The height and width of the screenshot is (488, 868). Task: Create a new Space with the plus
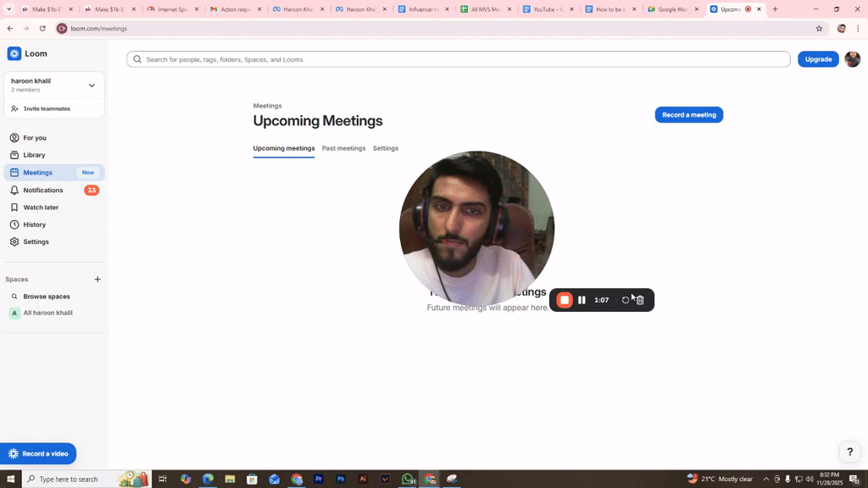pos(97,279)
